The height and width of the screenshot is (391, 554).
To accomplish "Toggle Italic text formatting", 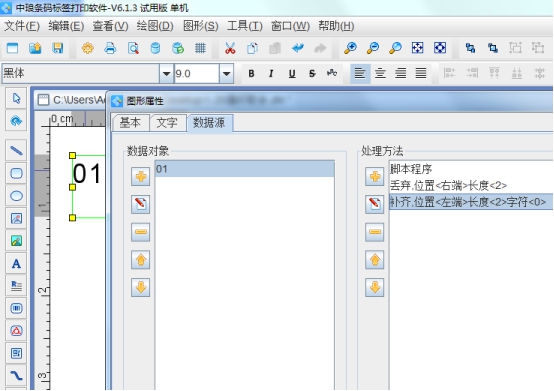I will 271,73.
